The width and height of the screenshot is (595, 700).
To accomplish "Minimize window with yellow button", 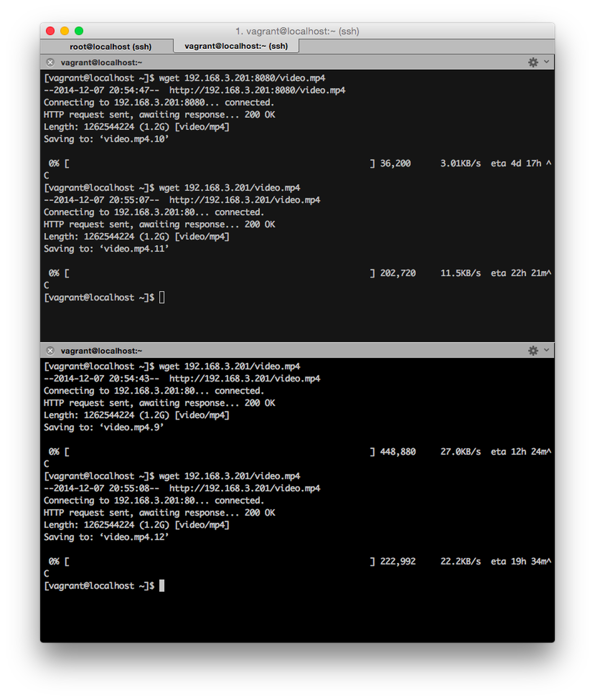I will click(x=64, y=31).
